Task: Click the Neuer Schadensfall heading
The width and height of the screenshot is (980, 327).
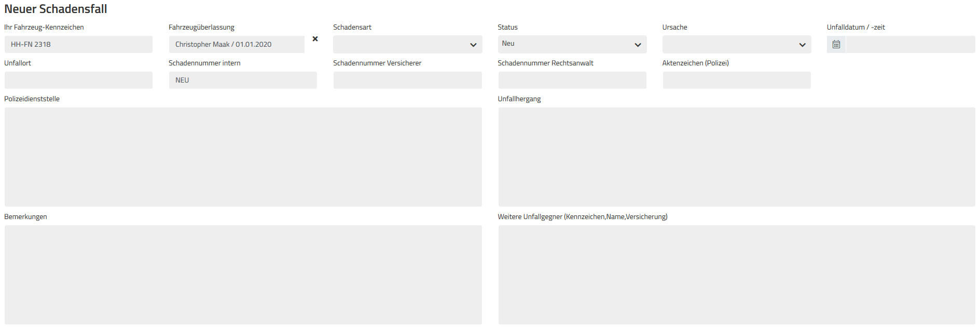Action: click(56, 9)
